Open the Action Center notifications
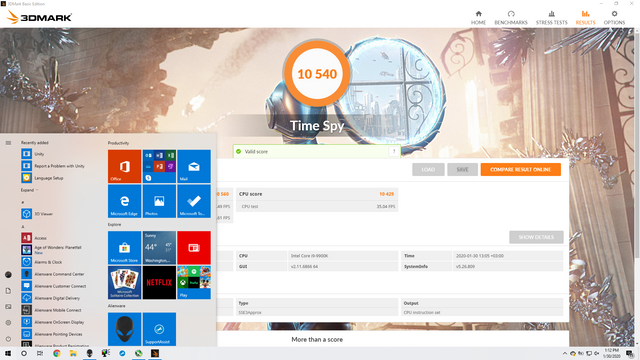Viewport: 640px width, 360px height. click(x=630, y=353)
